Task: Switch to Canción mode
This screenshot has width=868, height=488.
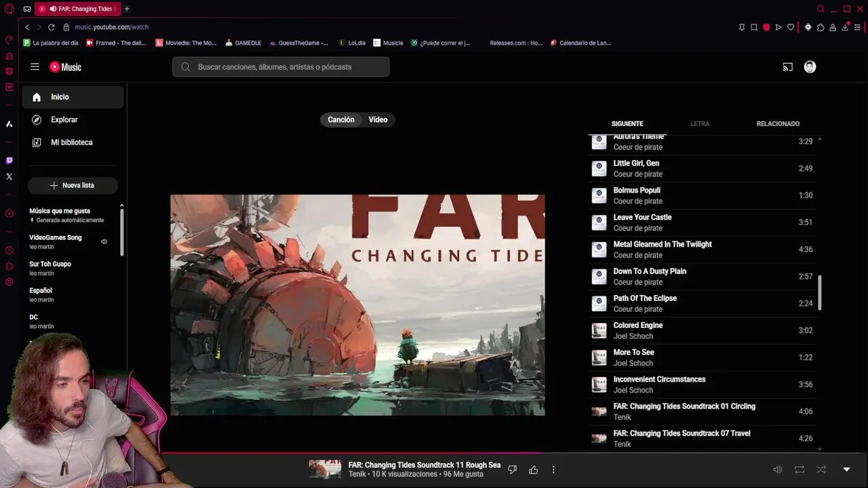Action: (341, 120)
